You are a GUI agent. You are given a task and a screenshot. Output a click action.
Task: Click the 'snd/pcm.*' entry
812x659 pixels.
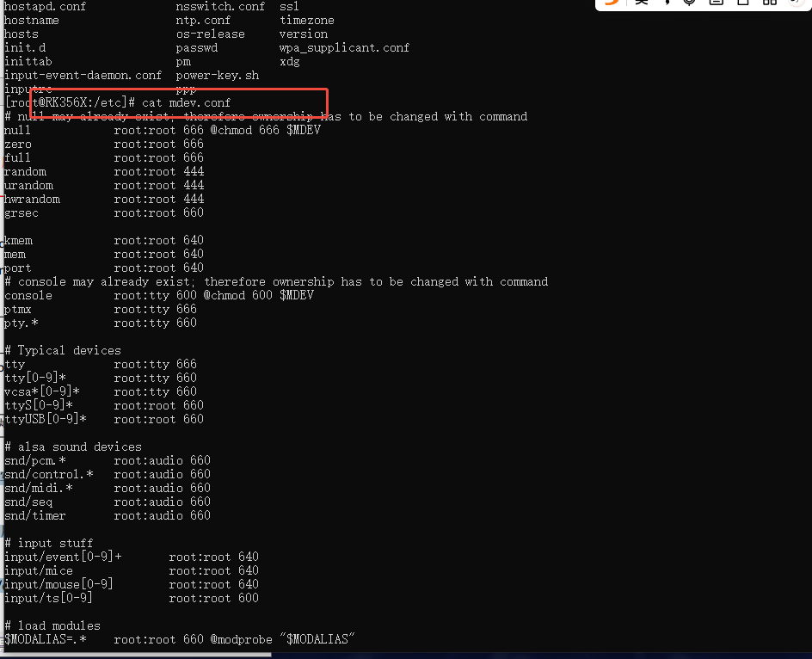35,460
